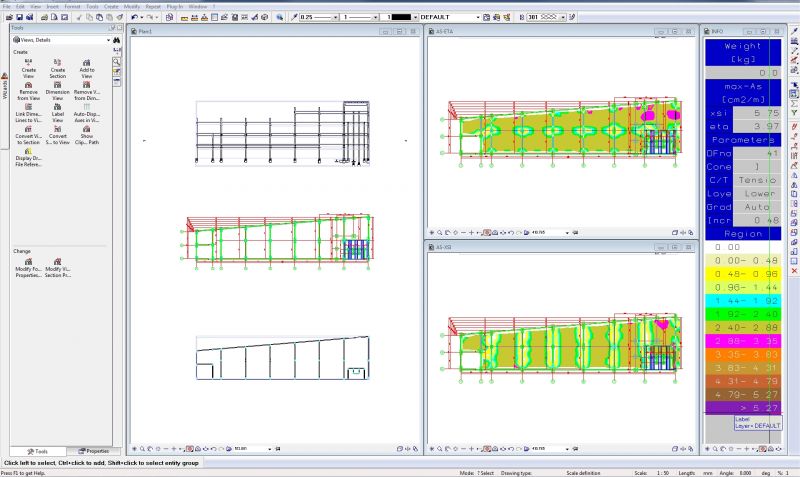Open the Modify menu
Viewport: 800px width, 477px height.
coord(132,6)
